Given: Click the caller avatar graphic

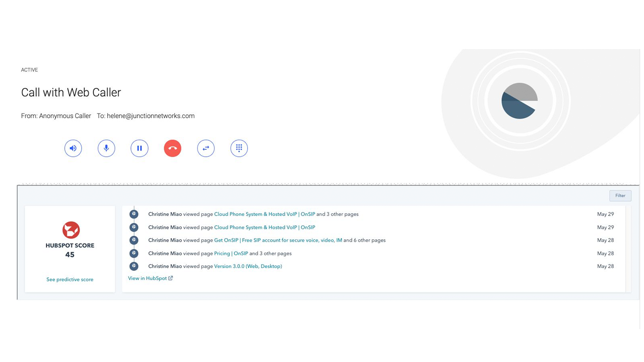Looking at the screenshot, I should pyautogui.click(x=519, y=101).
